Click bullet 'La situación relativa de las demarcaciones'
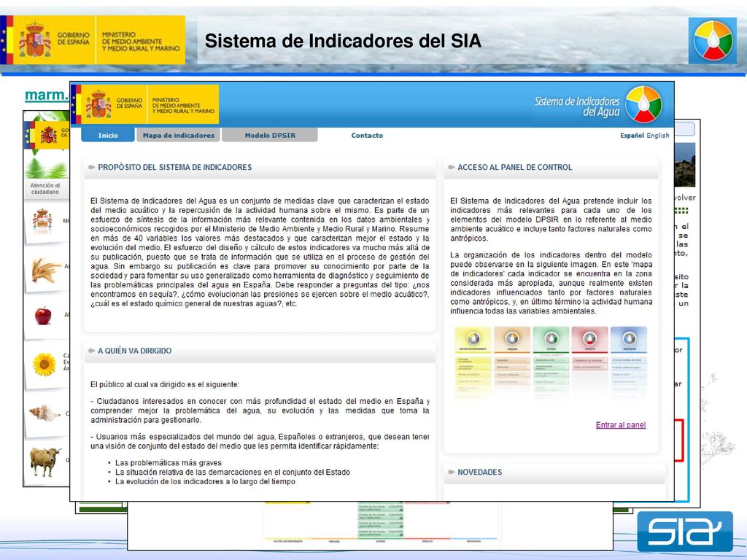Viewport: 747px width, 560px height. [233, 472]
